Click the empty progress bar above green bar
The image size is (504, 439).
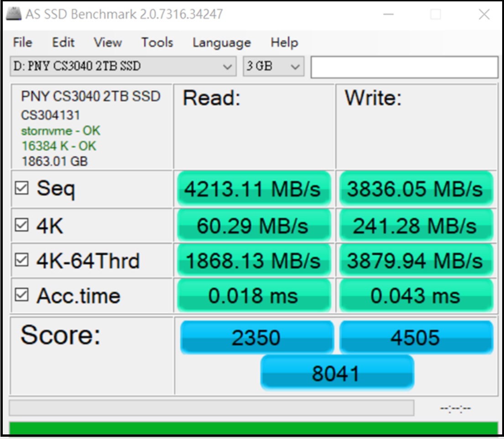click(212, 408)
